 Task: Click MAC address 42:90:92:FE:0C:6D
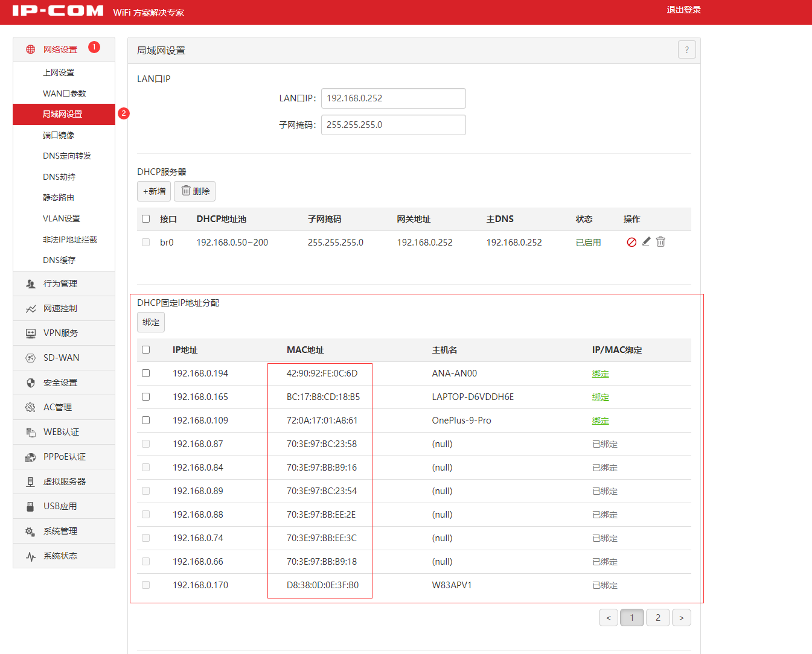pyautogui.click(x=322, y=373)
